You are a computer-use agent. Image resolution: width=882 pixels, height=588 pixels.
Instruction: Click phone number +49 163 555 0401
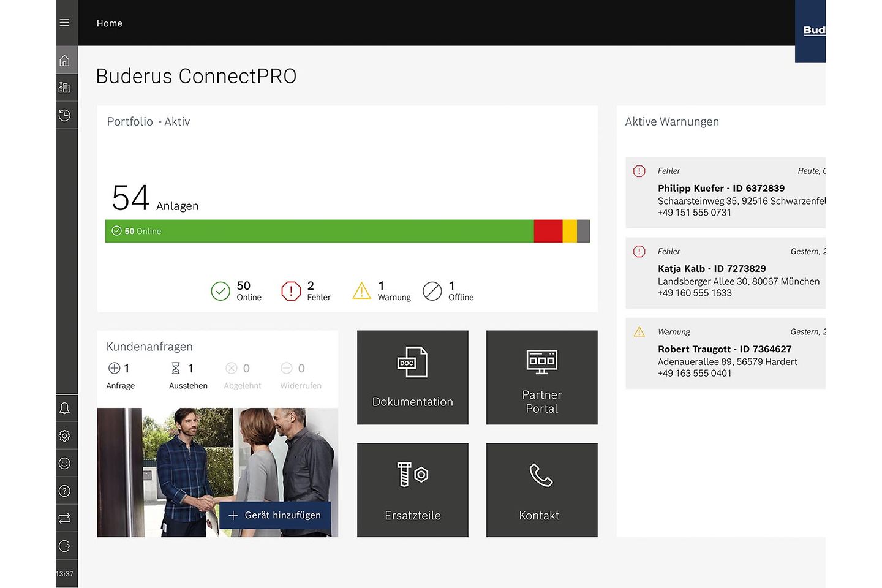click(695, 373)
